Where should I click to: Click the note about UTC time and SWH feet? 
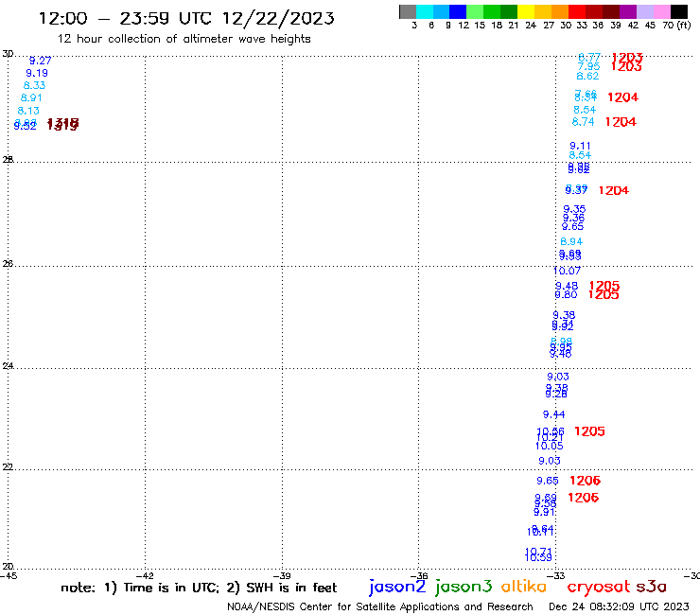(199, 588)
